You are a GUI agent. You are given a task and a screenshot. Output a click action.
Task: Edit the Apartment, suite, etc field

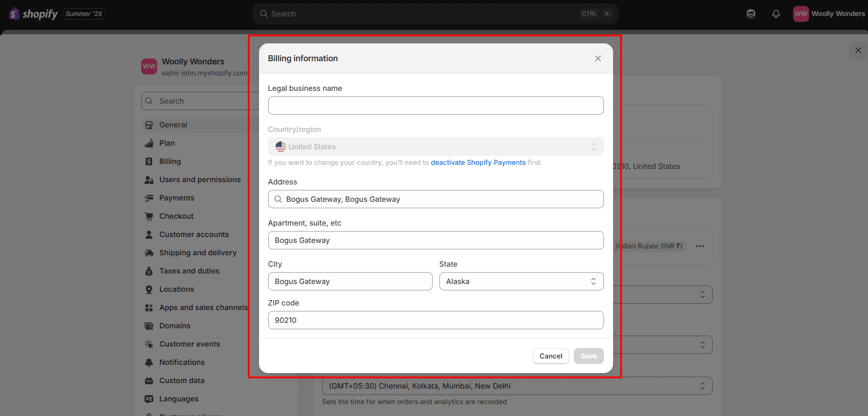(436, 240)
